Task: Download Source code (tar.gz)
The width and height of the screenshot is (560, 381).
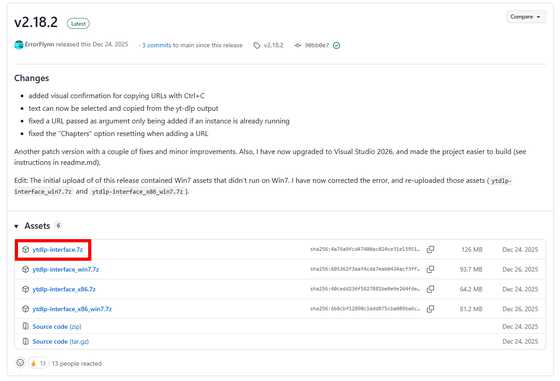Action: point(60,341)
